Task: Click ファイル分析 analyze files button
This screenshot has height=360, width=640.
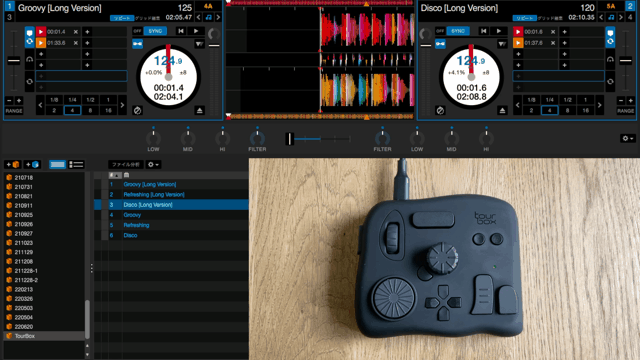Action: 126,164
